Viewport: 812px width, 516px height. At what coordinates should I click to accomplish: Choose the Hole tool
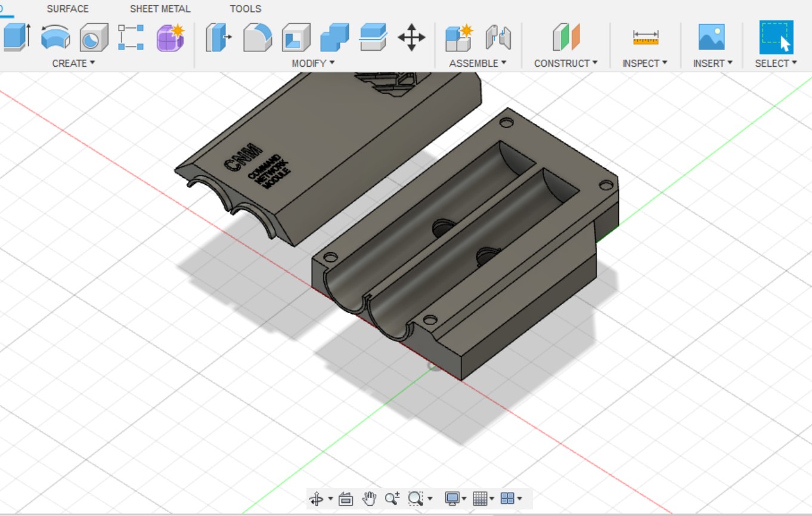[94, 38]
